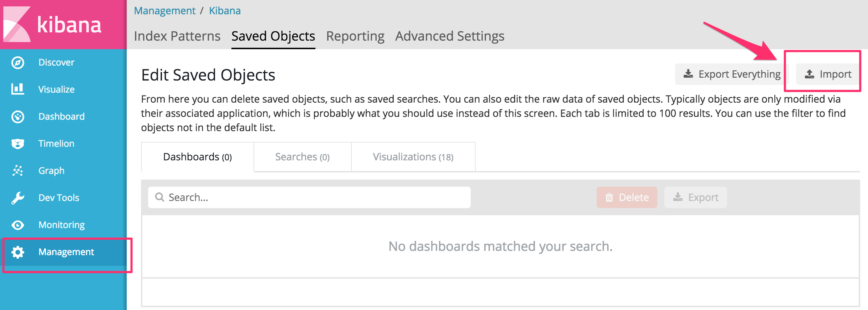This screenshot has width=868, height=310.
Task: Open Timelion via its bear icon
Action: 18,144
